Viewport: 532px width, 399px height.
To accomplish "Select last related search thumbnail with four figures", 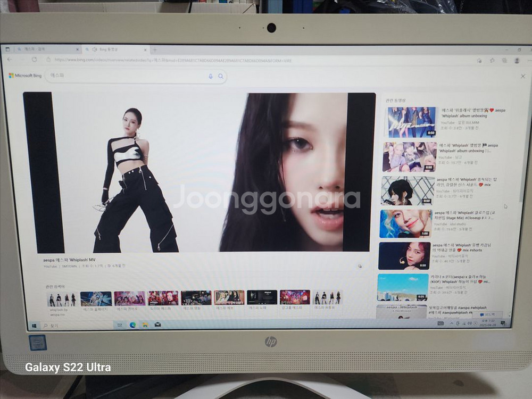I will pyautogui.click(x=327, y=297).
